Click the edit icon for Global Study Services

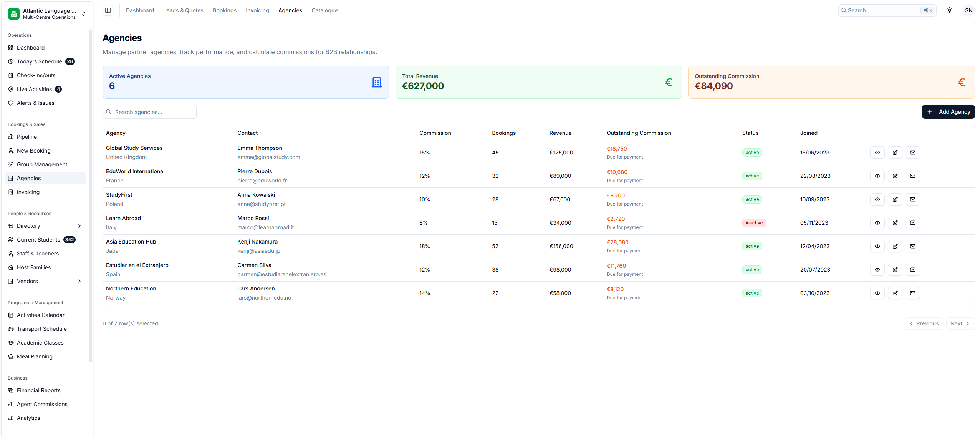coord(895,153)
